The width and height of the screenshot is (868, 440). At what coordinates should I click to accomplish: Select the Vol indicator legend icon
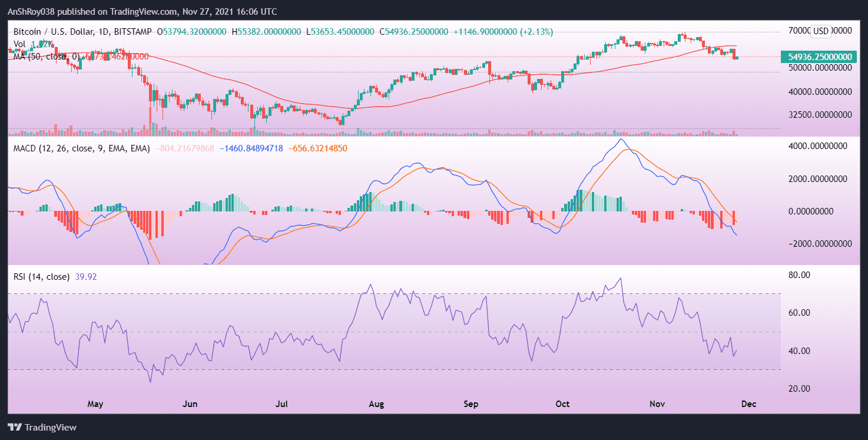coord(19,44)
